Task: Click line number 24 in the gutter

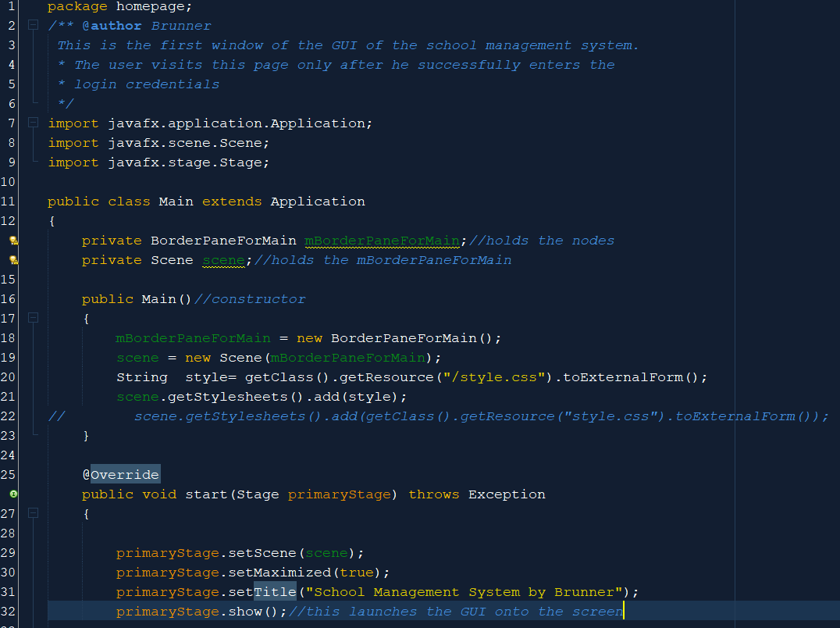Action: [x=8, y=455]
